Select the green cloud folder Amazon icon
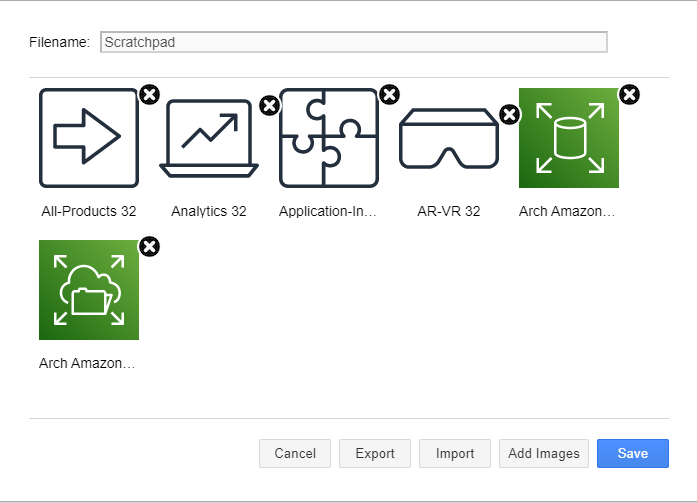The image size is (697, 503). [88, 290]
